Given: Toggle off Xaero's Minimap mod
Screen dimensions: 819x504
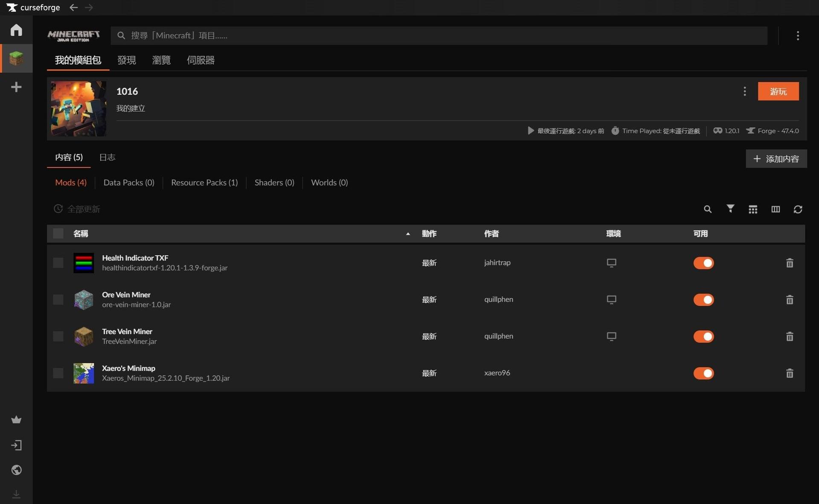Looking at the screenshot, I should click(x=703, y=373).
